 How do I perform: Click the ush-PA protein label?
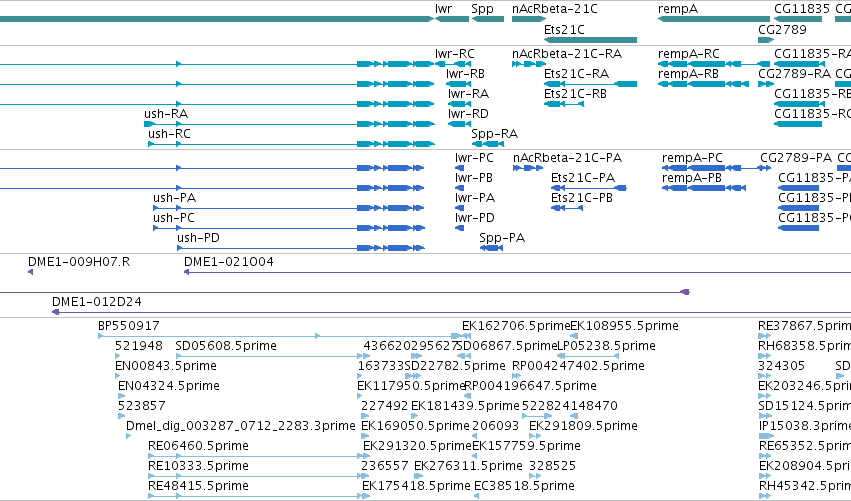pos(175,199)
